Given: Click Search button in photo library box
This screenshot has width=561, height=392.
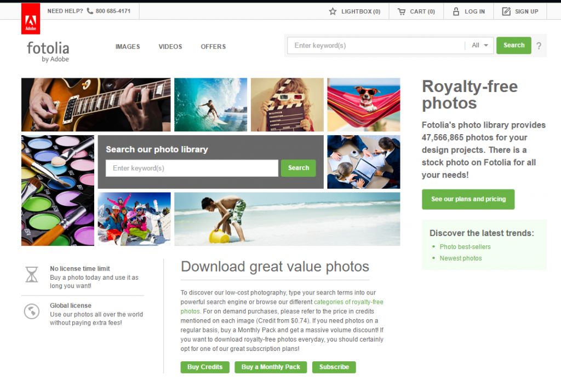Looking at the screenshot, I should point(299,168).
